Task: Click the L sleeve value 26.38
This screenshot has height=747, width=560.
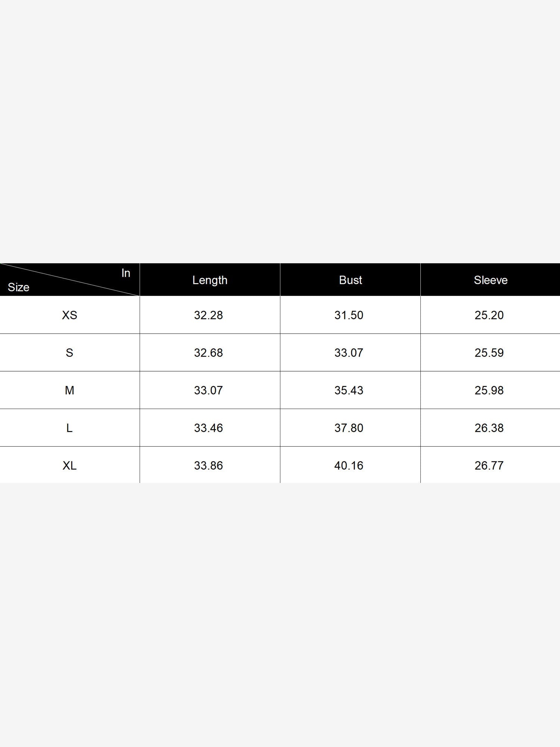Action: [489, 428]
